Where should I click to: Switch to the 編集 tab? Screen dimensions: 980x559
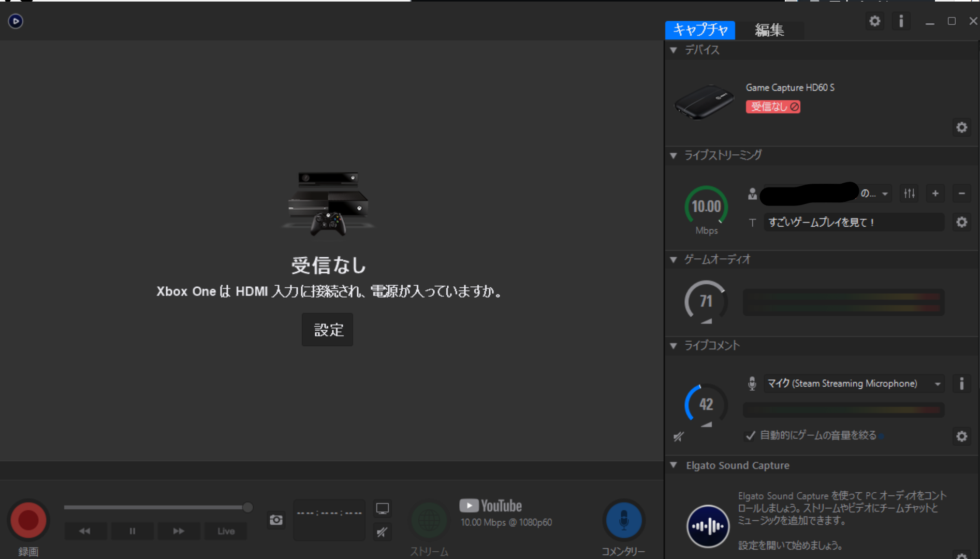coord(769,30)
